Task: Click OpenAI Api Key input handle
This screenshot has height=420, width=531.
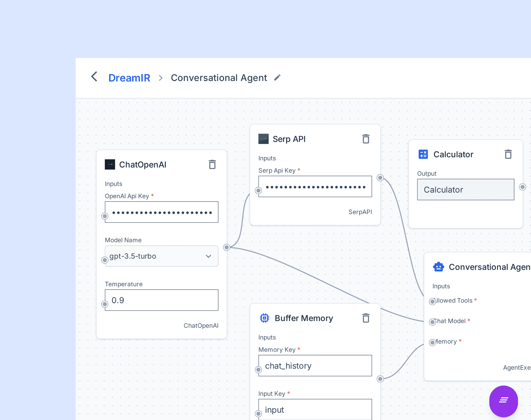Action: pyautogui.click(x=105, y=216)
